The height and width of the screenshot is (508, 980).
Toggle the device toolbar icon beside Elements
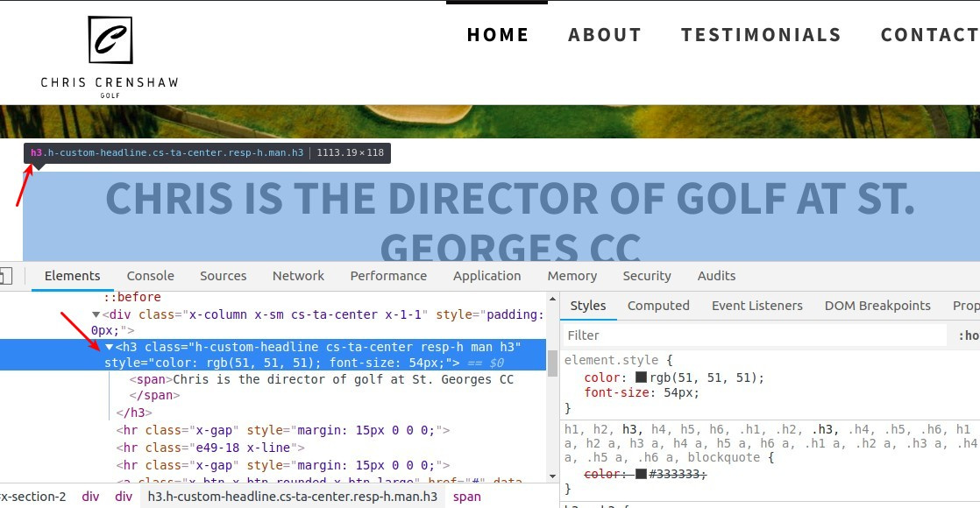(5, 276)
